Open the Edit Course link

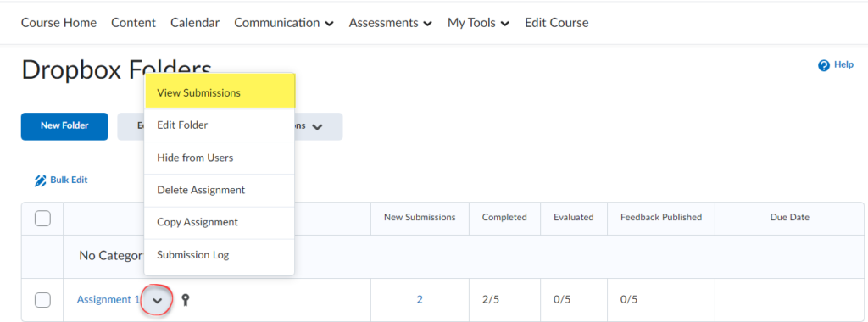pos(556,23)
